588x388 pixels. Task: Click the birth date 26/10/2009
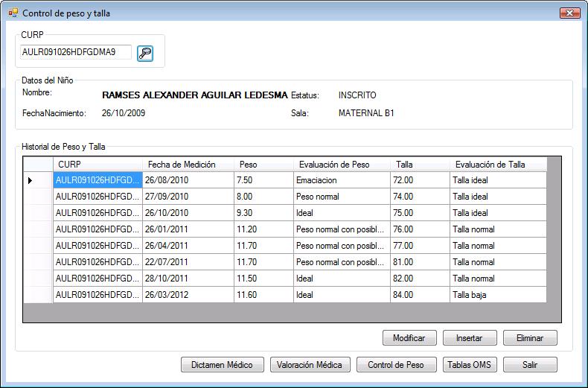(124, 113)
